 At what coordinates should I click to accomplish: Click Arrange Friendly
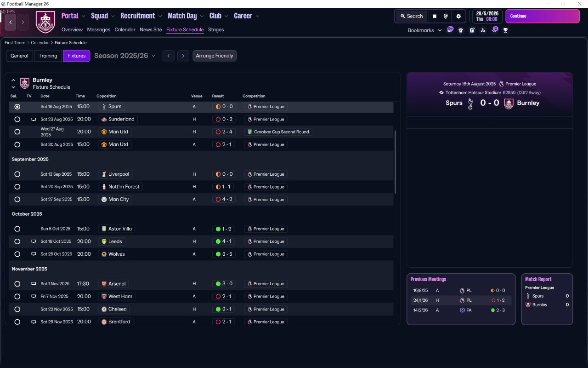pos(215,56)
